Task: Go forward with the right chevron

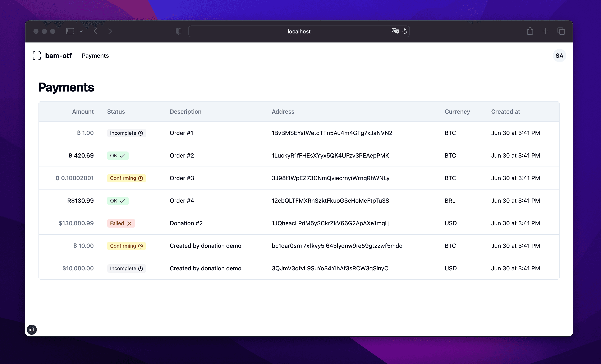Action: tap(110, 31)
